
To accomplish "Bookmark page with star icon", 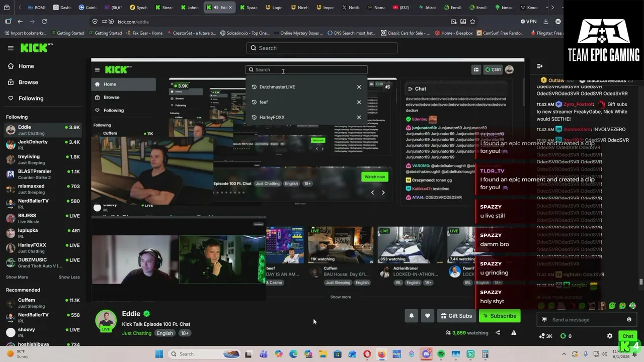I will coord(472,22).
